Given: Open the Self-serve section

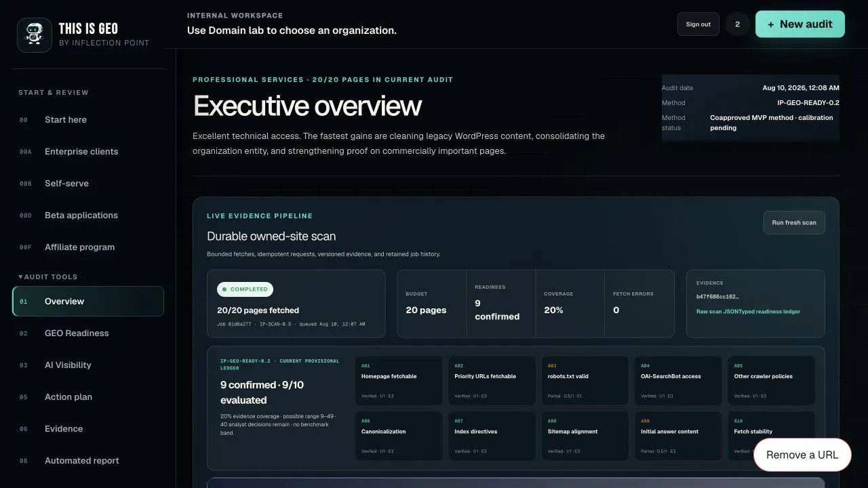Looking at the screenshot, I should coord(88,184).
